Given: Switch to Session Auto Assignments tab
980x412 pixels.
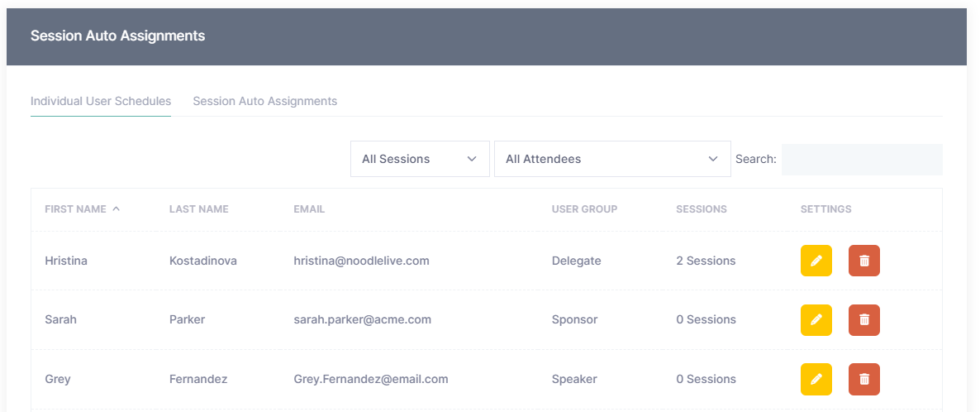Looking at the screenshot, I should (264, 101).
